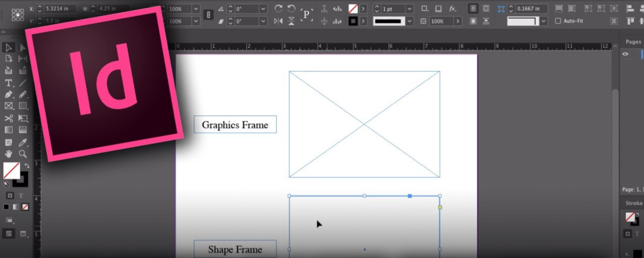Select the Gap tool
The width and height of the screenshot is (644, 258).
coord(23,59)
